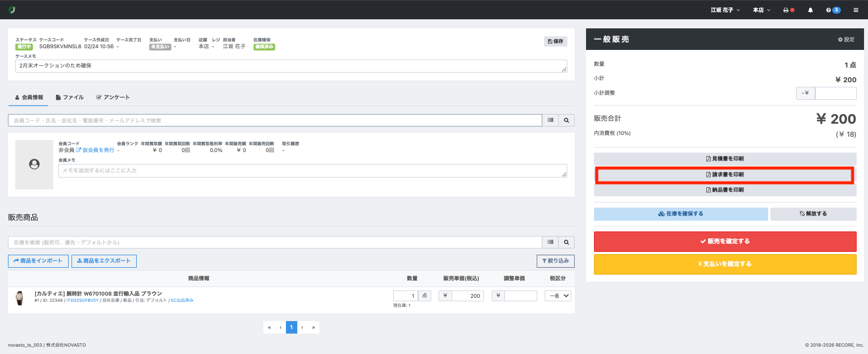The image size is (868, 354).
Task: Focus the 小計調整 amount input field
Action: [x=836, y=93]
